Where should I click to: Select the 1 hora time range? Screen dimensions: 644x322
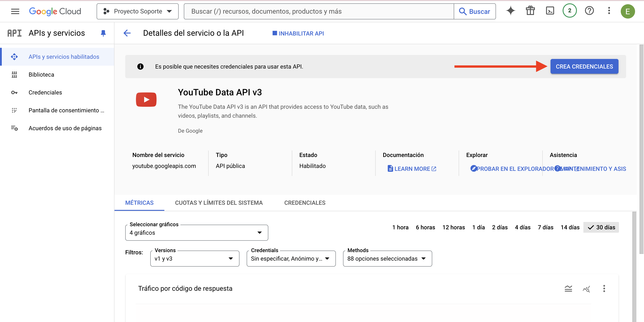(x=400, y=227)
